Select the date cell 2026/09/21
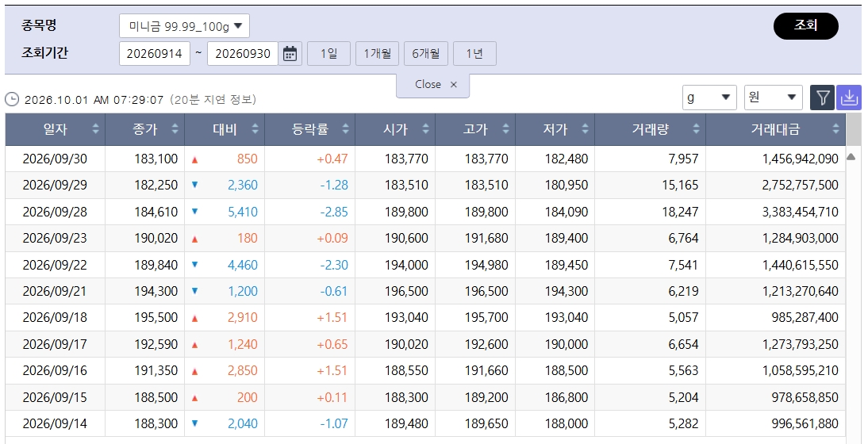 (55, 292)
